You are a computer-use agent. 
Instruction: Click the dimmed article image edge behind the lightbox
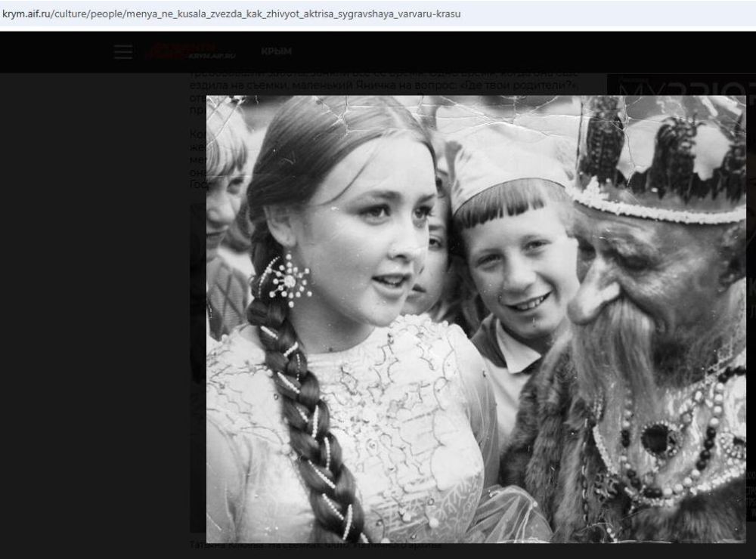click(197, 378)
